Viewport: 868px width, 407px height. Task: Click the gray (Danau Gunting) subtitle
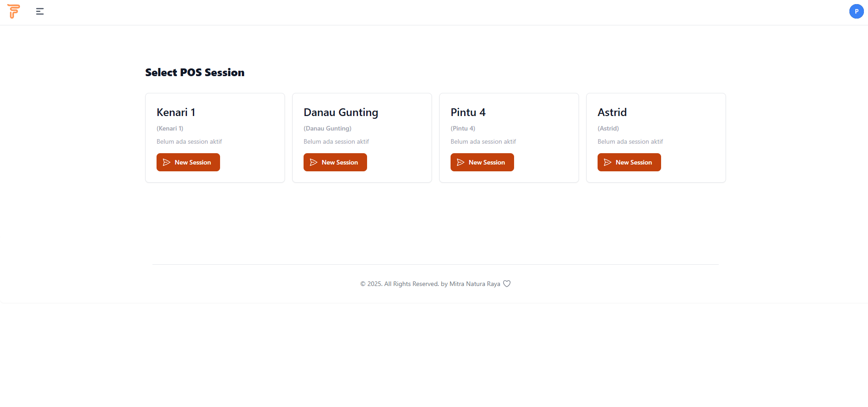coord(327,128)
